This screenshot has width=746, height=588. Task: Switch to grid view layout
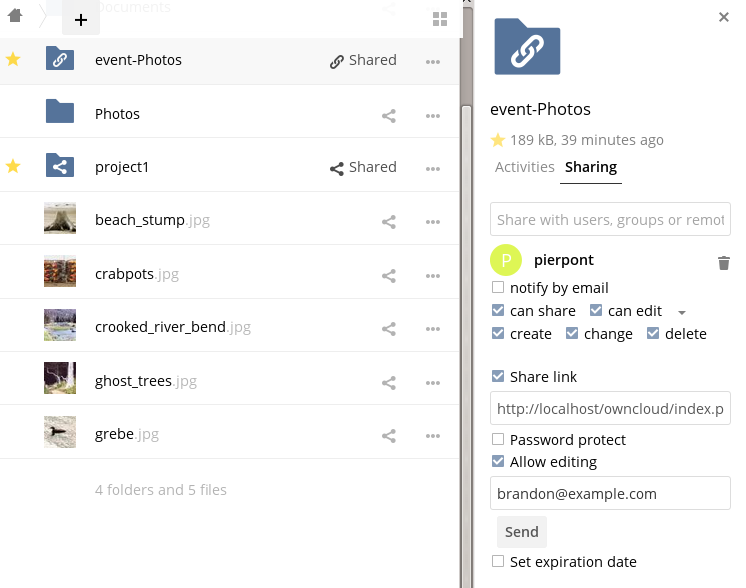tap(440, 19)
